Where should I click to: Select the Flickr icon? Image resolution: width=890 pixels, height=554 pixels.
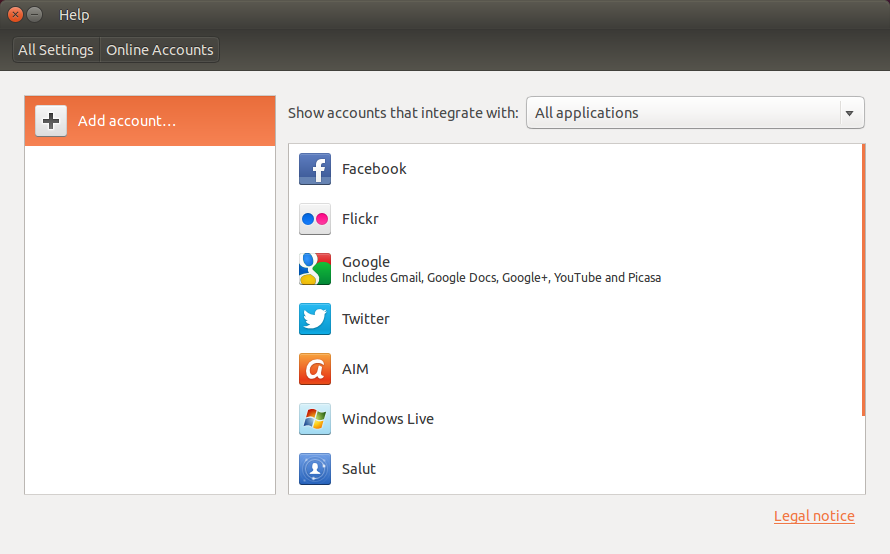pyautogui.click(x=314, y=219)
